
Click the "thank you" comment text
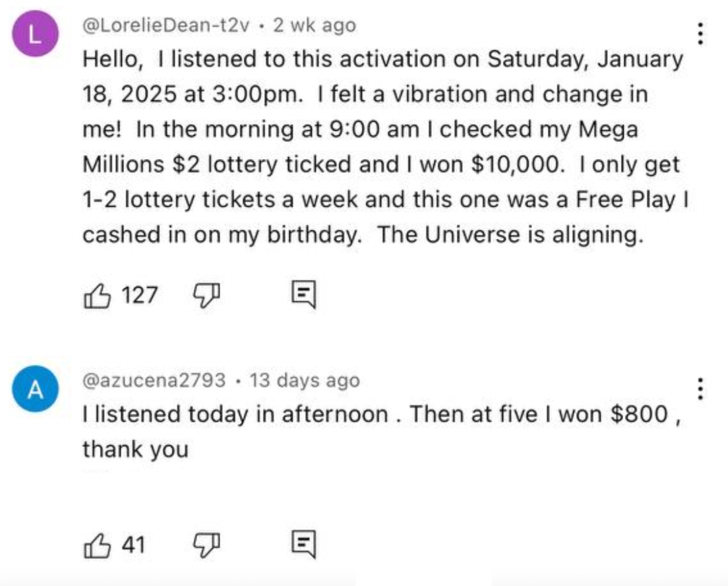click(x=135, y=449)
